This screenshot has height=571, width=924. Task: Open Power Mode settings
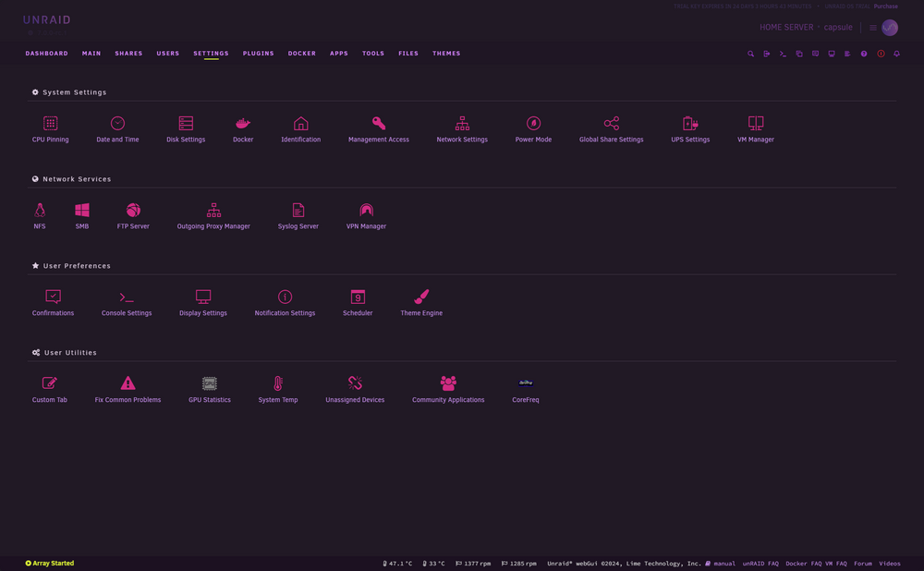pyautogui.click(x=533, y=129)
